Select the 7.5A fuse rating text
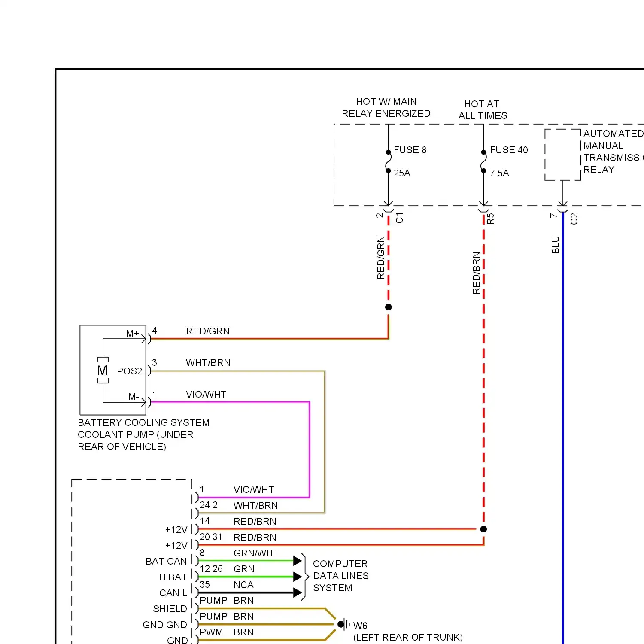Image resolution: width=644 pixels, height=644 pixels. [499, 173]
